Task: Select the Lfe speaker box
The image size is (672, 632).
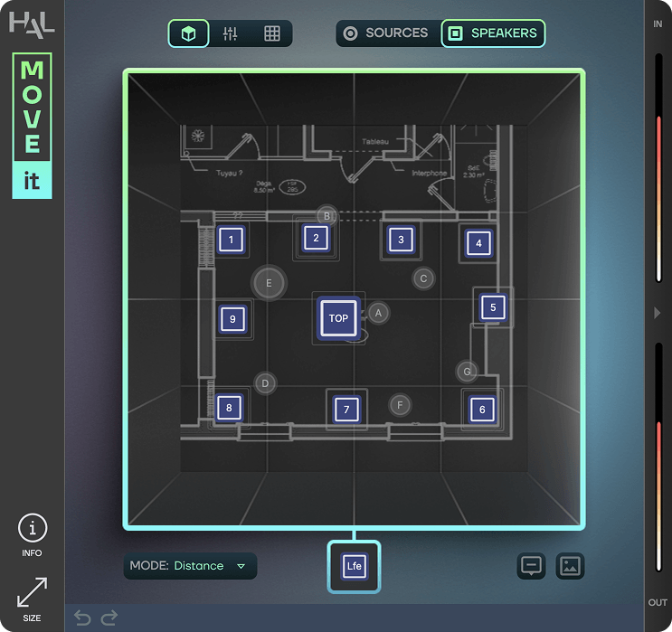Action: coord(354,566)
